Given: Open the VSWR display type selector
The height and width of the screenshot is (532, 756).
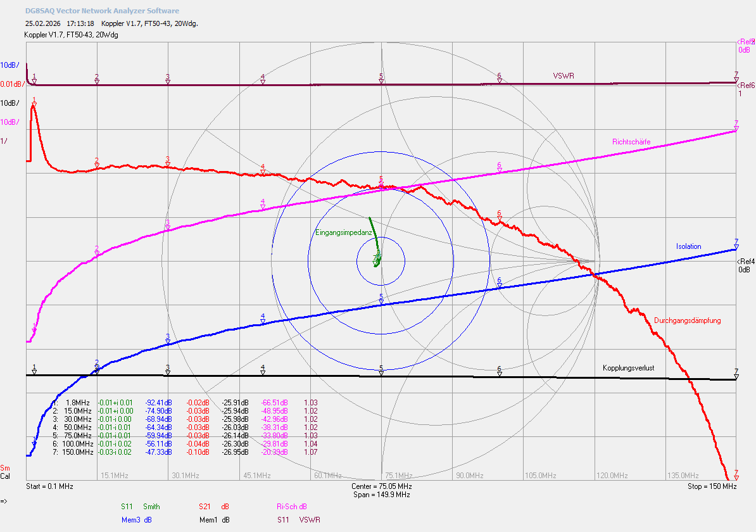Looking at the screenshot, I should [x=310, y=520].
